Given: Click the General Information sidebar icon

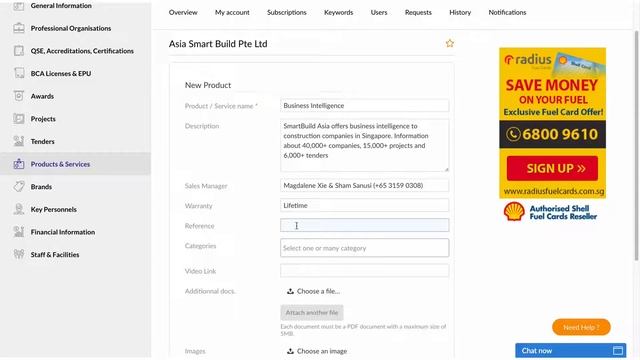Looking at the screenshot, I should click(x=19, y=6).
